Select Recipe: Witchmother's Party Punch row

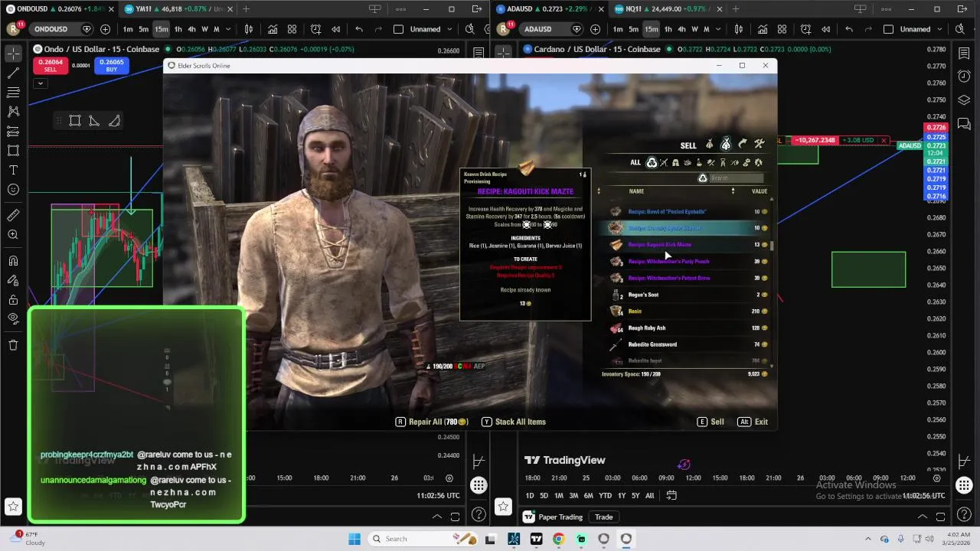[688, 261]
